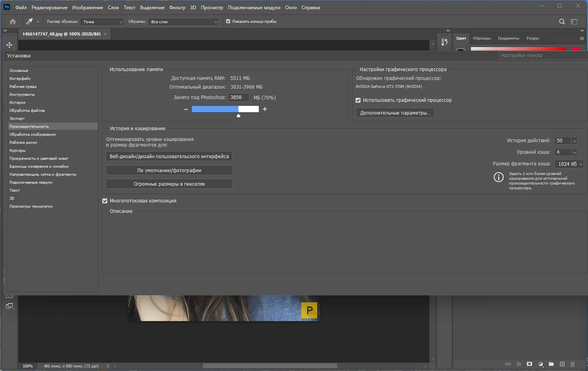Image resolution: width=588 pixels, height=371 pixels.
Task: Select the Eyedropper tool icon
Action: click(x=29, y=22)
